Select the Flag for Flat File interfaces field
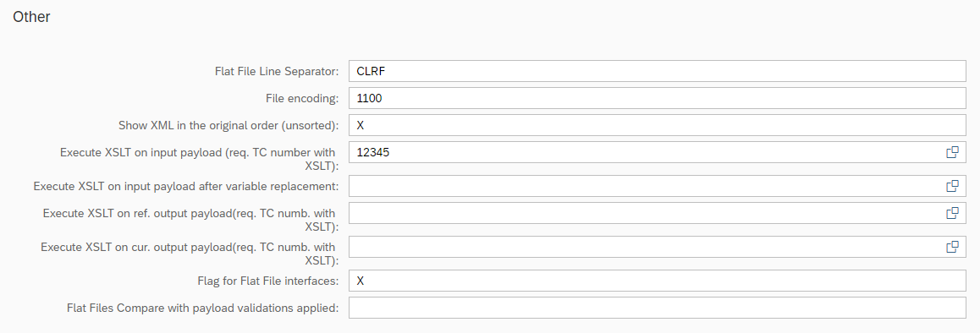This screenshot has height=333, width=980. (657, 281)
